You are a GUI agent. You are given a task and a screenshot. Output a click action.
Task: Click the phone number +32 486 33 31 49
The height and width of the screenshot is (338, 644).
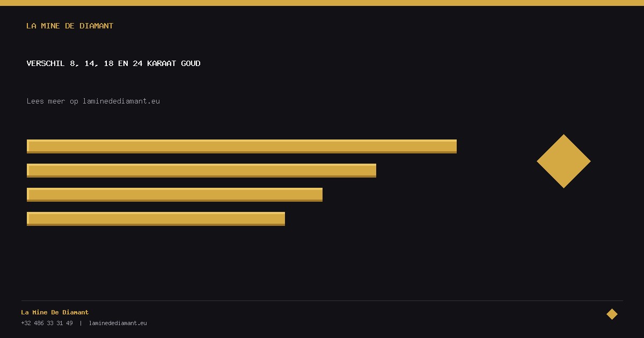(47, 323)
